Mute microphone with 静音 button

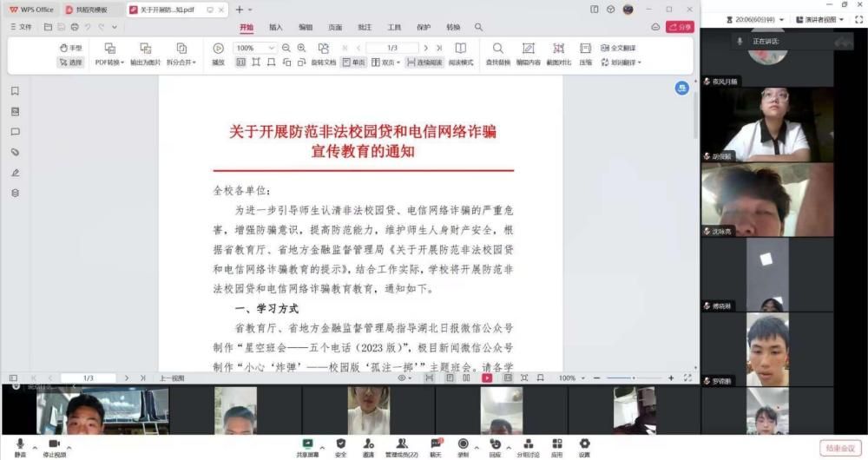(20, 444)
